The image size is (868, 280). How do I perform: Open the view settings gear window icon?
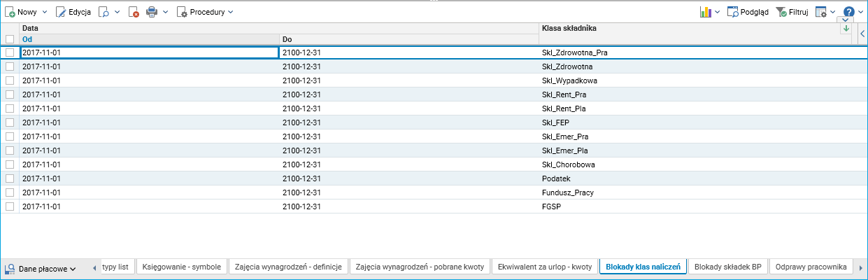coord(821,12)
